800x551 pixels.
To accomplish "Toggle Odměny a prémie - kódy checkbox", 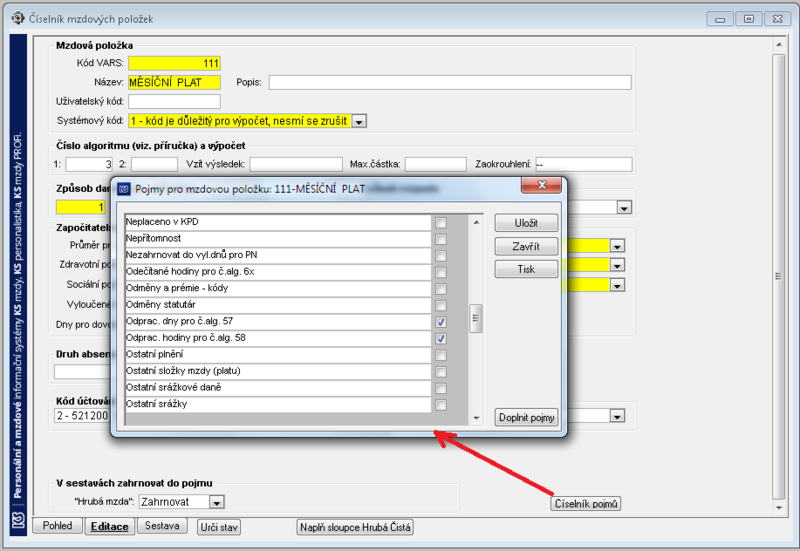I will pos(441,289).
